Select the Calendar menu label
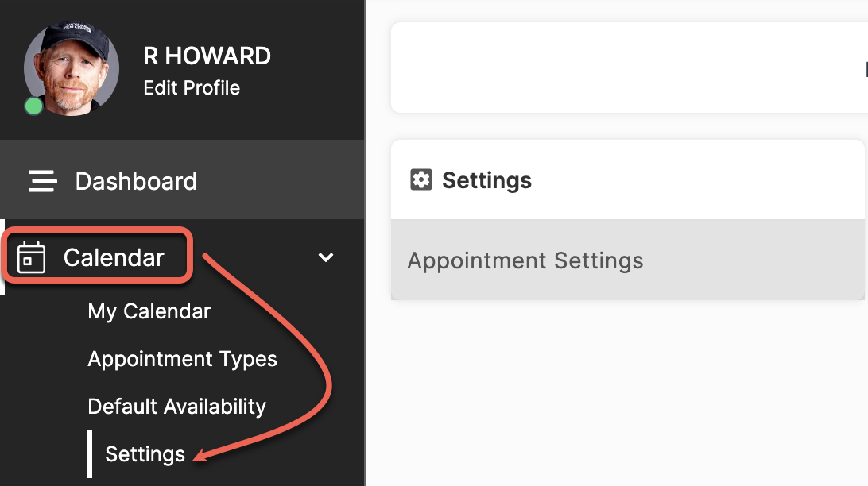Image resolution: width=868 pixels, height=486 pixels. click(114, 257)
